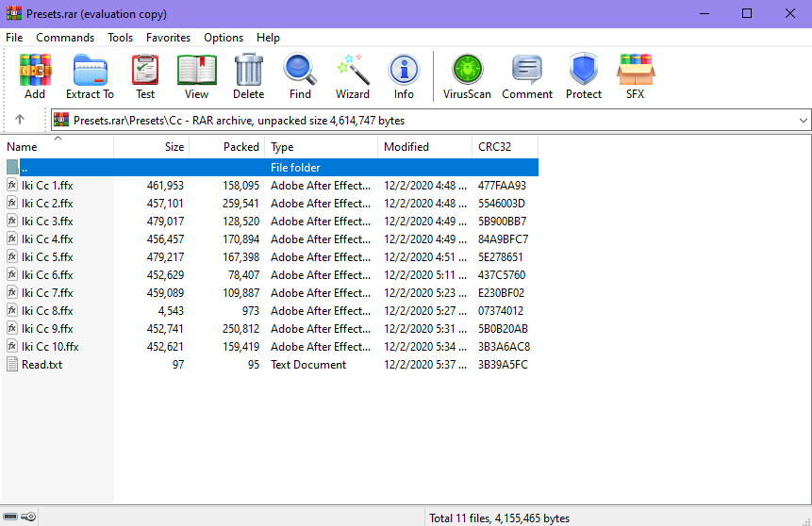The width and height of the screenshot is (812, 526).
Task: Click the folder icon of the '..' row
Action: pos(12,167)
